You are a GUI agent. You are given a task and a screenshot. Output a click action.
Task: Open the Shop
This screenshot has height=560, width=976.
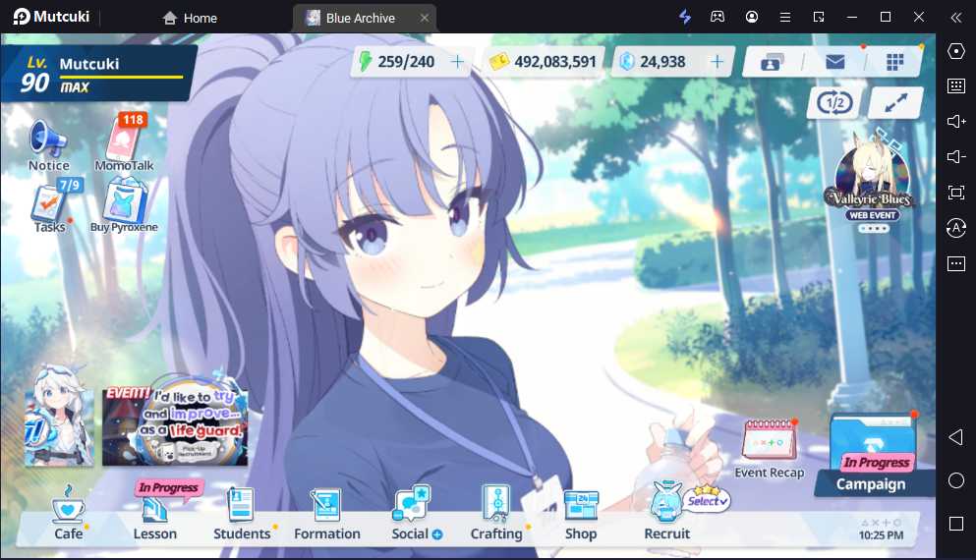581,514
